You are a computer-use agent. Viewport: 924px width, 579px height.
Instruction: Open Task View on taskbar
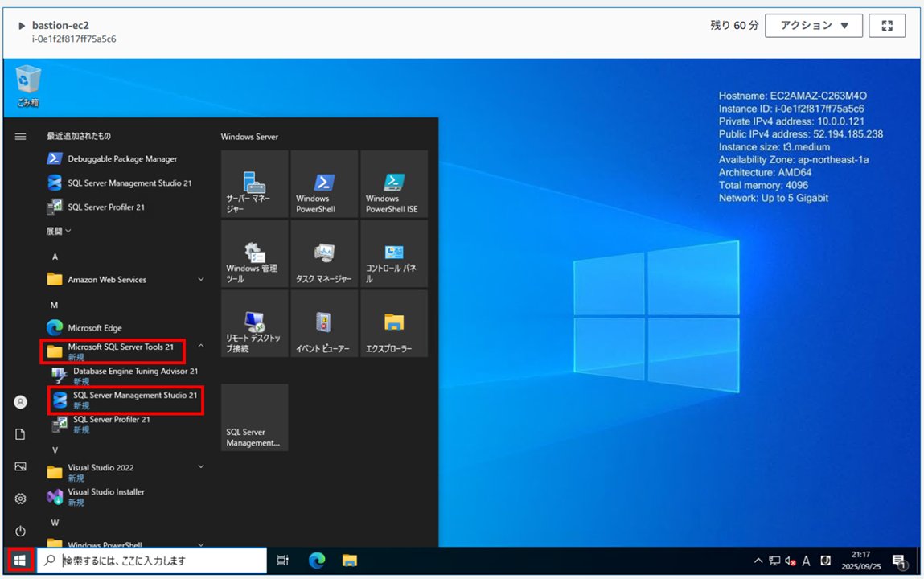(283, 561)
